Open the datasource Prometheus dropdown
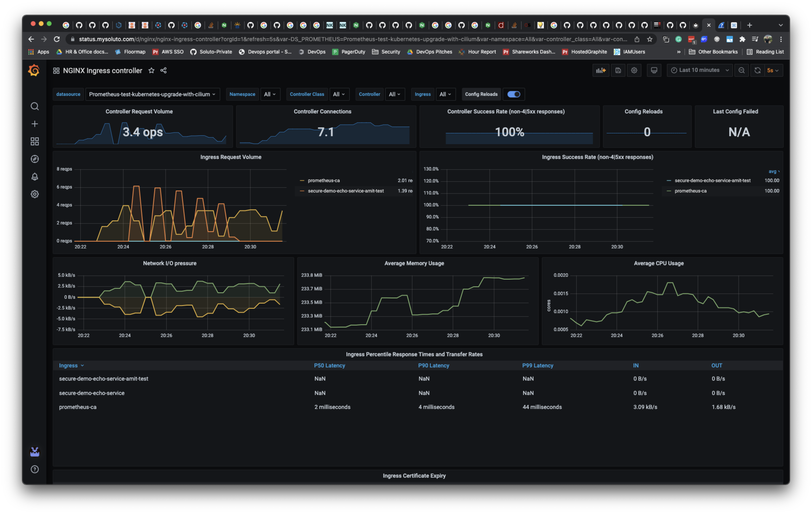Screen dimensions: 812x514 pyautogui.click(x=152, y=94)
